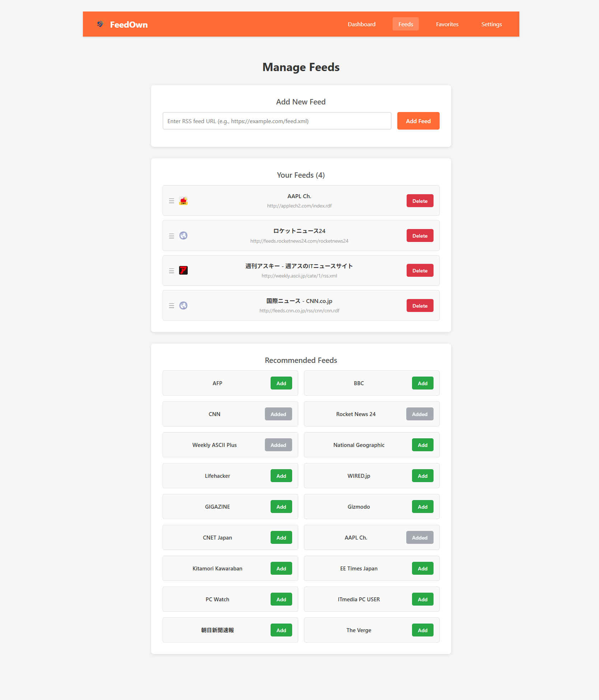This screenshot has height=700, width=599.
Task: Click the feeds.rocketnews24.com URL text
Action: 299,241
